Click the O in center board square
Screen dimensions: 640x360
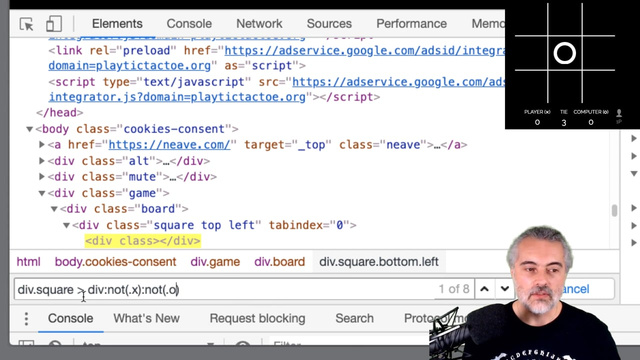click(x=564, y=53)
